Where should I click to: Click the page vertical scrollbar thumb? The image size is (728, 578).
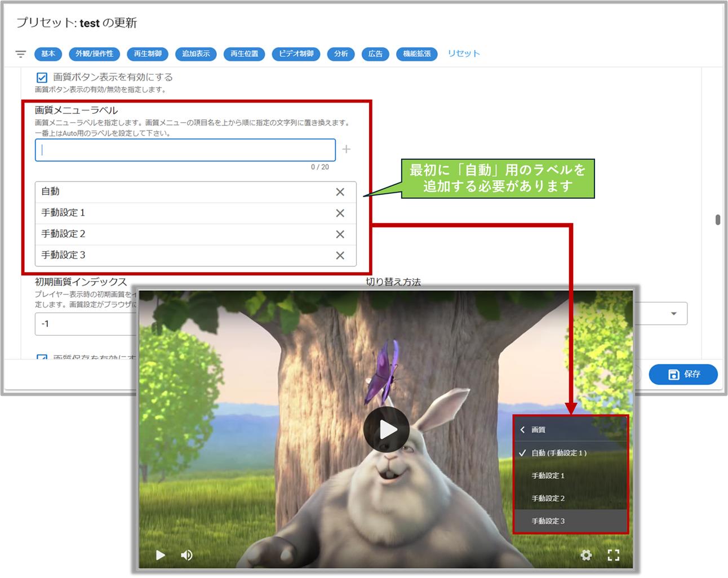tap(718, 219)
